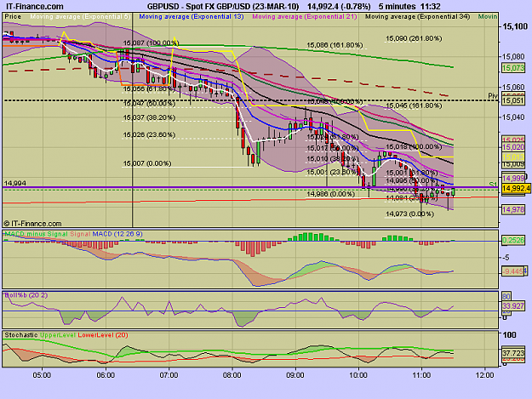Click the 0.2526 MACD value box
532x399 pixels.
(513, 241)
